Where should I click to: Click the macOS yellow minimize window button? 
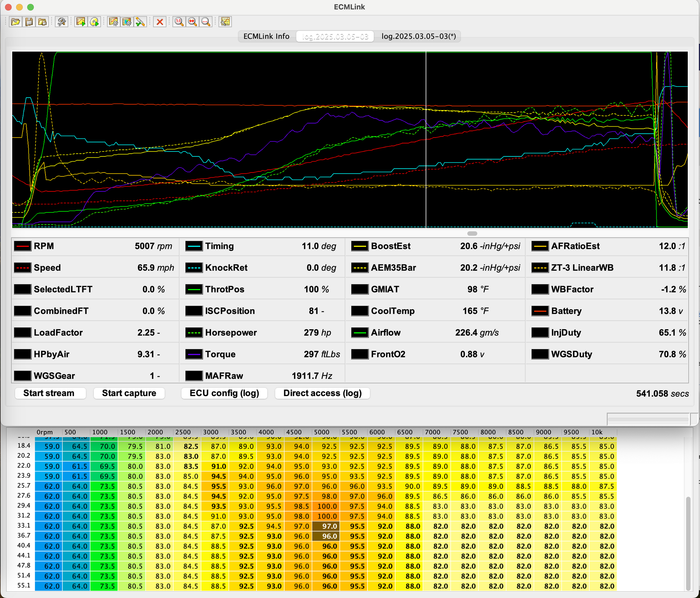click(x=19, y=7)
